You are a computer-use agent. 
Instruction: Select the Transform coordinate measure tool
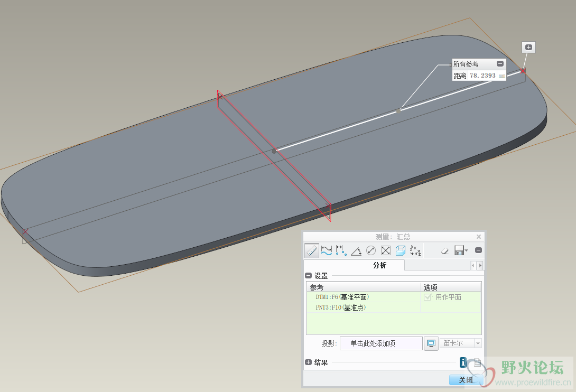click(x=415, y=250)
